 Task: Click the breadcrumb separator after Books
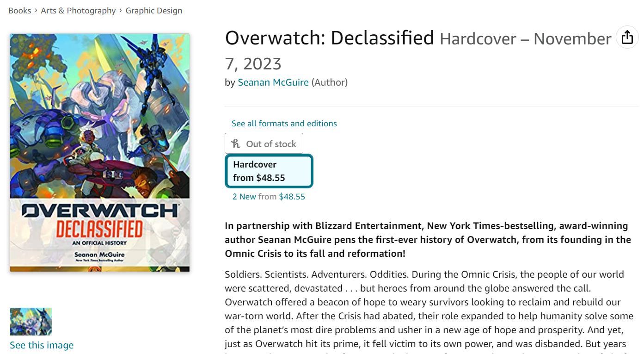tap(36, 10)
